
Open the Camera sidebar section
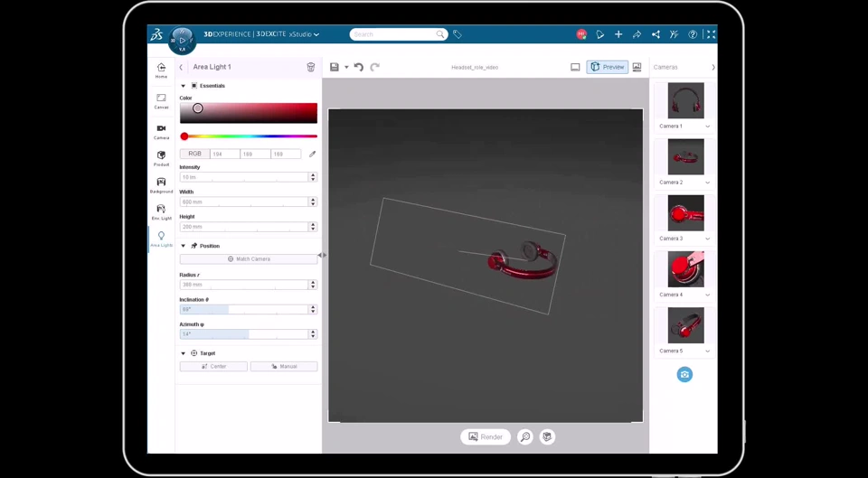tap(161, 132)
